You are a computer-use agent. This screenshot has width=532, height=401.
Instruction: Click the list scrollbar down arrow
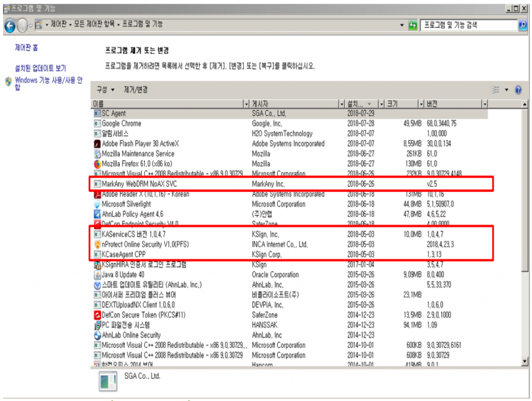(525, 362)
